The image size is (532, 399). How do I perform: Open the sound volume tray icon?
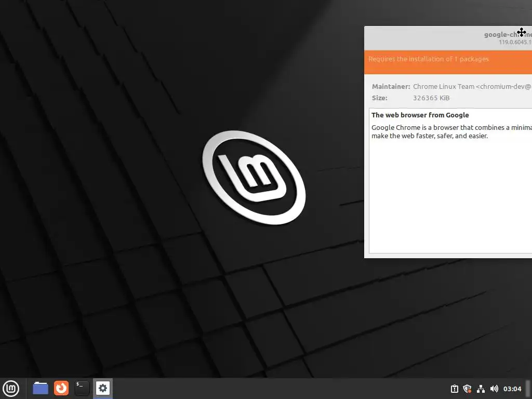(494, 389)
